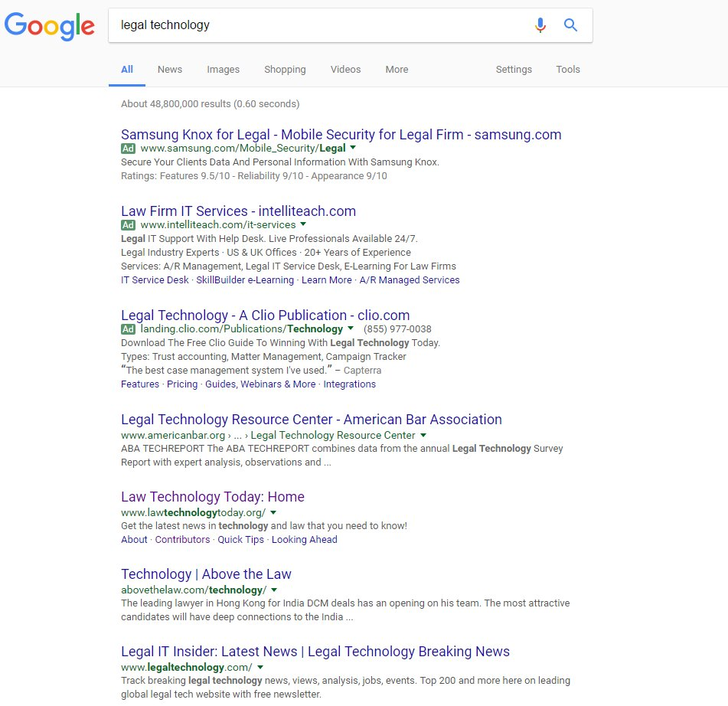The height and width of the screenshot is (706, 728).
Task: Click the Quick Tips sitelink
Action: (241, 540)
